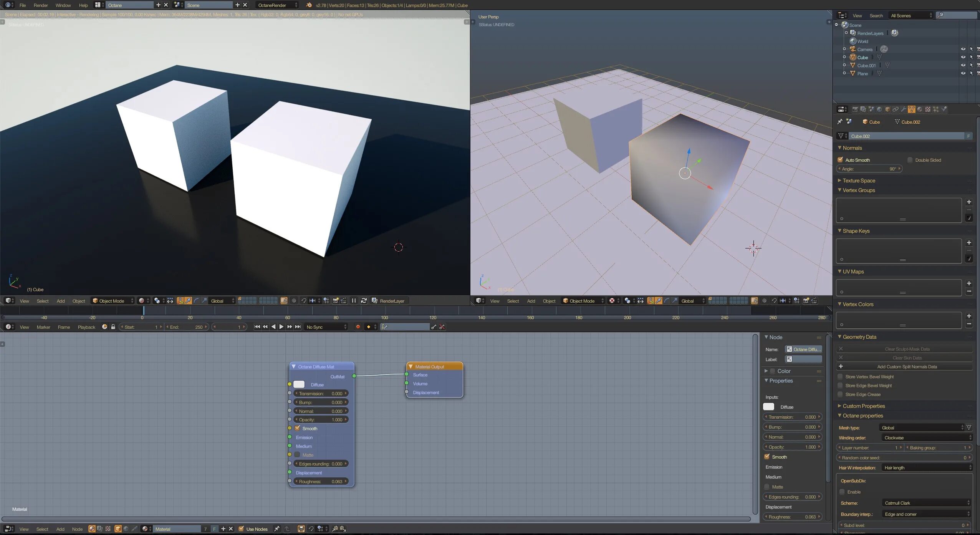Open the Render properties tab (camera icon)
The width and height of the screenshot is (980, 535).
point(856,109)
